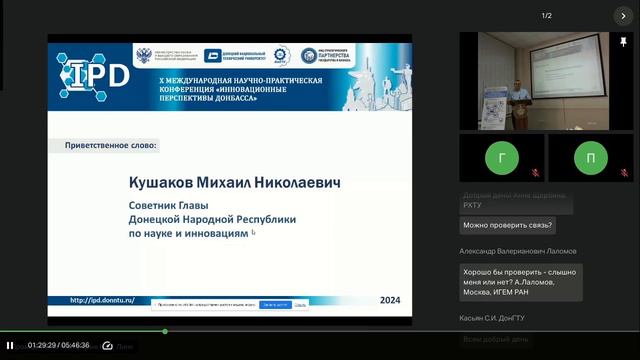Click the gear-shaped emblem logo on slide
Screen dimensions: 640x360
(281, 55)
